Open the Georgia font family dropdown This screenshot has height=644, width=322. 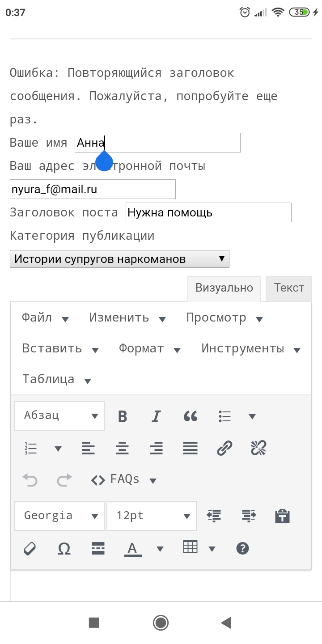click(x=59, y=516)
